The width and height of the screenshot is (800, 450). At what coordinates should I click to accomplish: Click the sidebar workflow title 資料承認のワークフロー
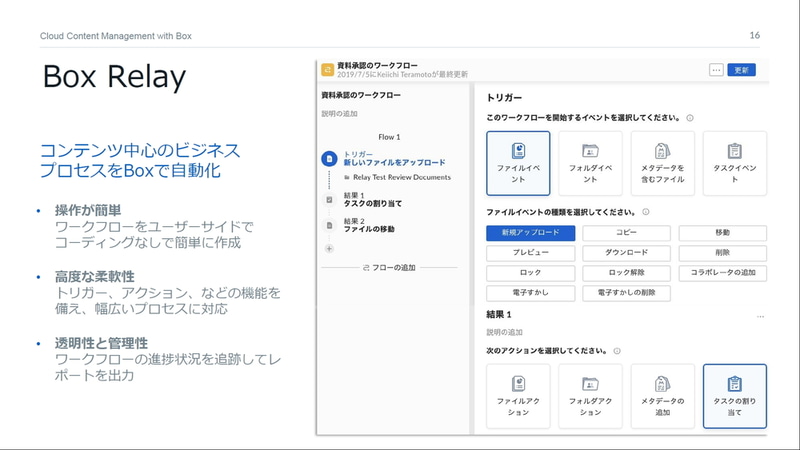coord(361,95)
